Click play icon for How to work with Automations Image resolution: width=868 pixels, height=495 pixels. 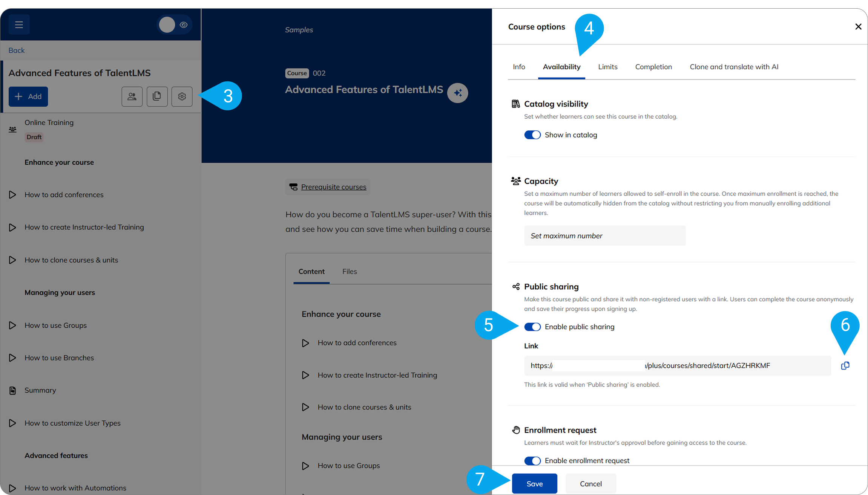[x=12, y=488]
